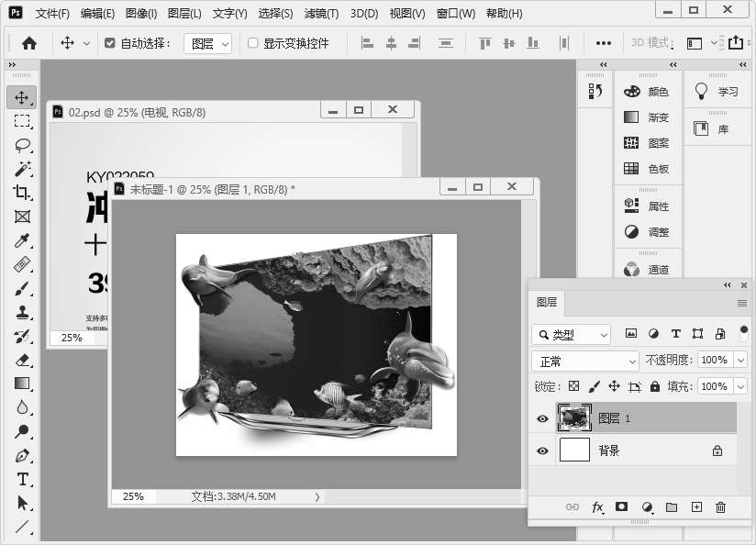Check the 显示变换控件 checkbox

coord(253,43)
